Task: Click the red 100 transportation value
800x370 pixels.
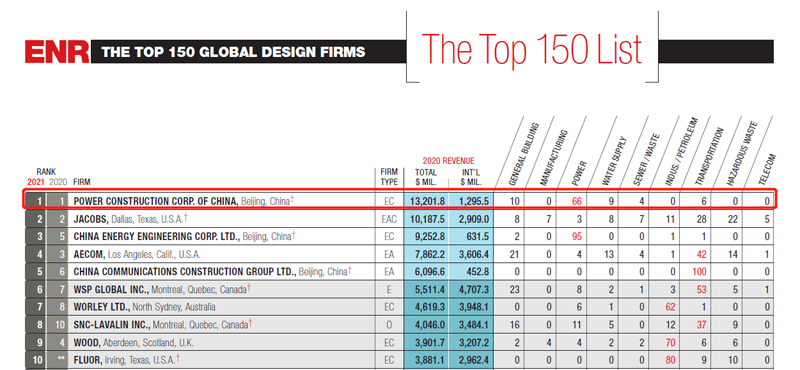Action: (699, 272)
